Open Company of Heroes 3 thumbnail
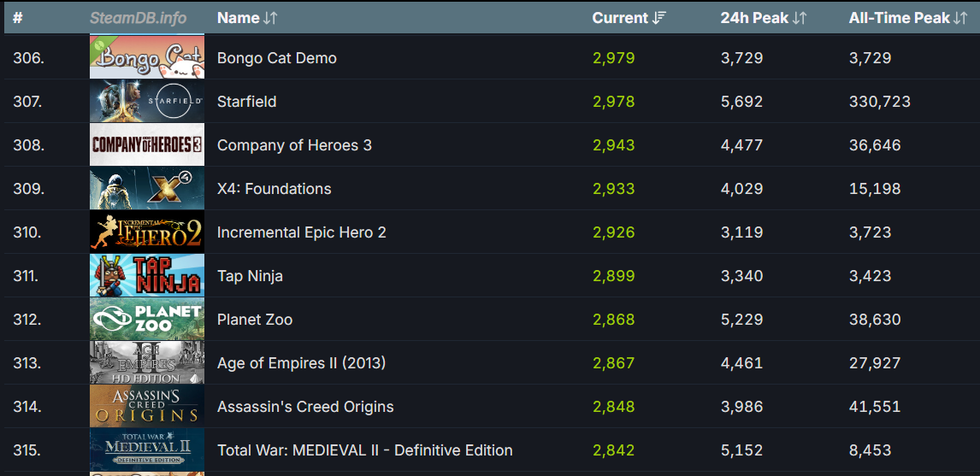Image resolution: width=980 pixels, height=476 pixels. 147,145
